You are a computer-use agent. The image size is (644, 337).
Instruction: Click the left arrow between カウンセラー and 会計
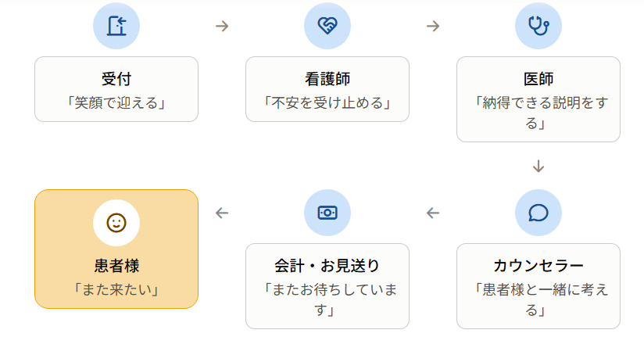(x=433, y=213)
